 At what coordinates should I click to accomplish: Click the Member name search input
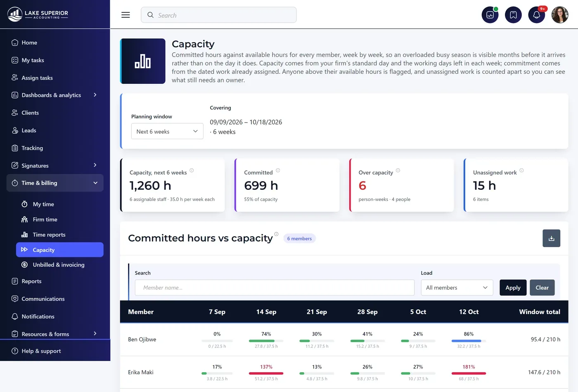click(x=275, y=288)
